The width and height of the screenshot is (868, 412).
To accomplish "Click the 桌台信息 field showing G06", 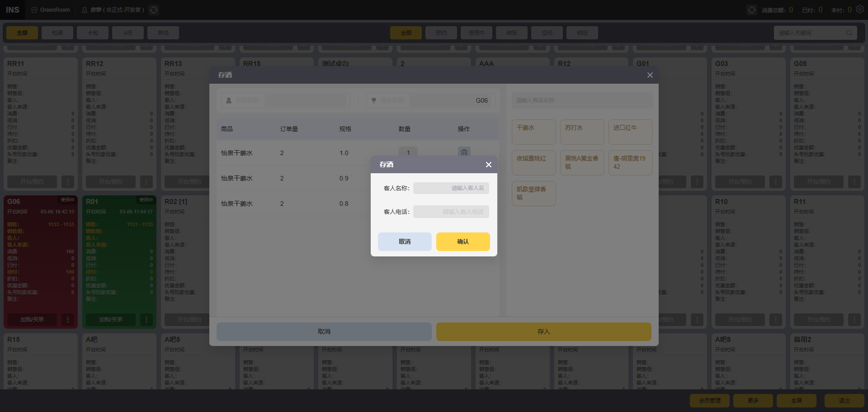I will pyautogui.click(x=451, y=100).
